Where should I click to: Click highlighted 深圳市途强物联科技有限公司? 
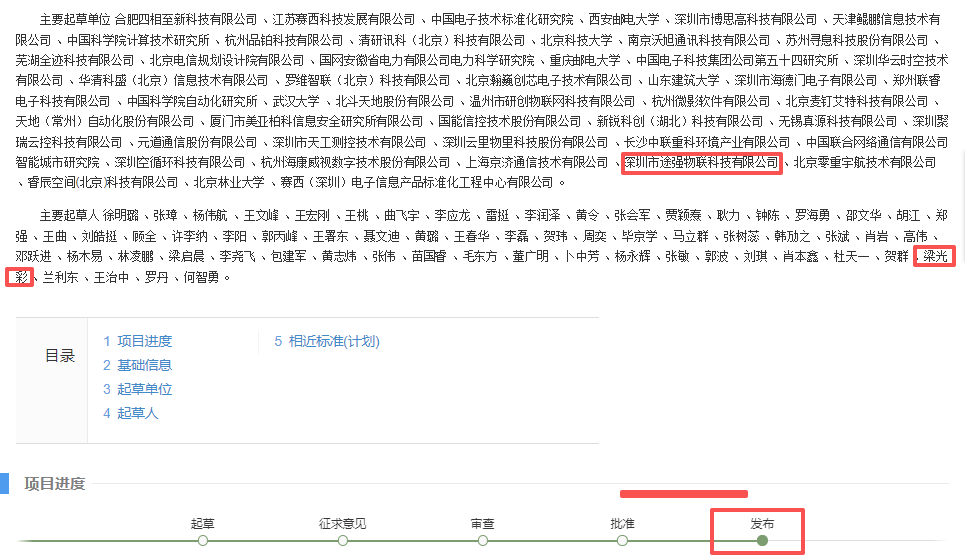(x=702, y=162)
